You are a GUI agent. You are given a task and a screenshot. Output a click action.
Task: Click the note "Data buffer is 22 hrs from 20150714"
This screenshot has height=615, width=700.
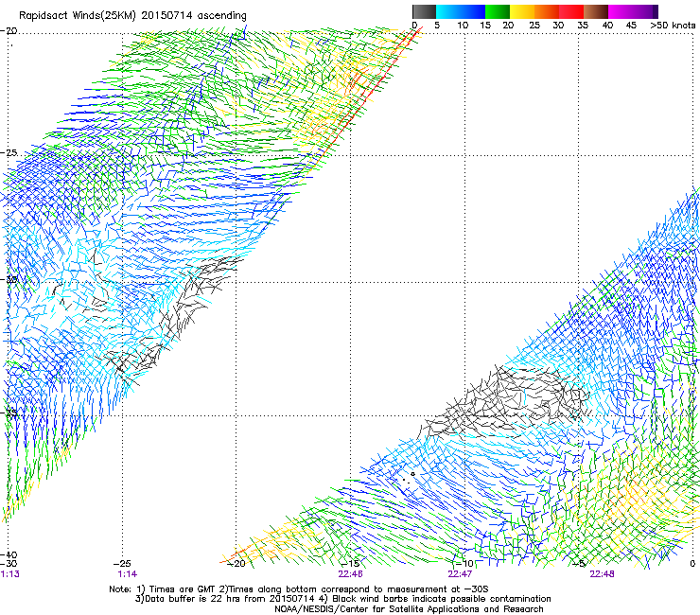pos(230,599)
